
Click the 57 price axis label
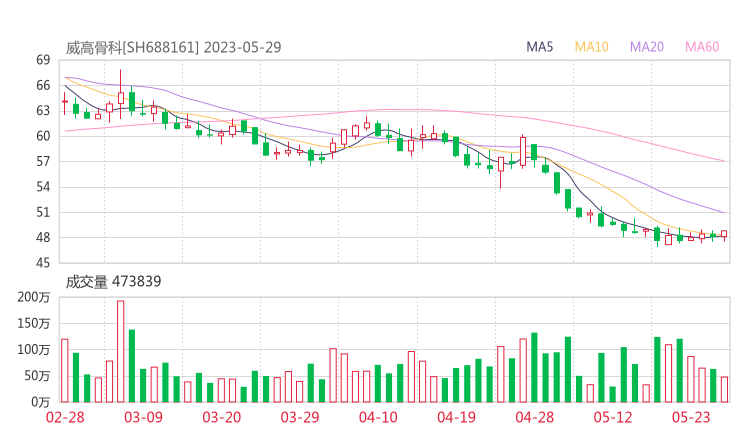point(43,161)
